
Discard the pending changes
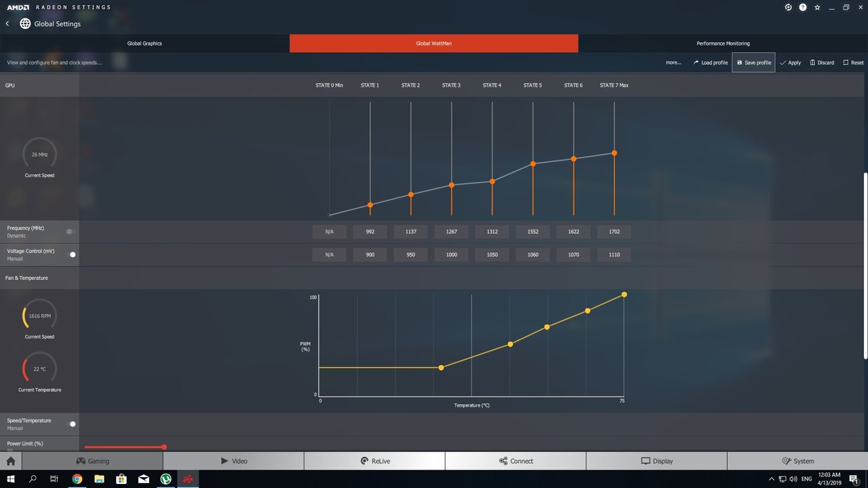(x=822, y=62)
